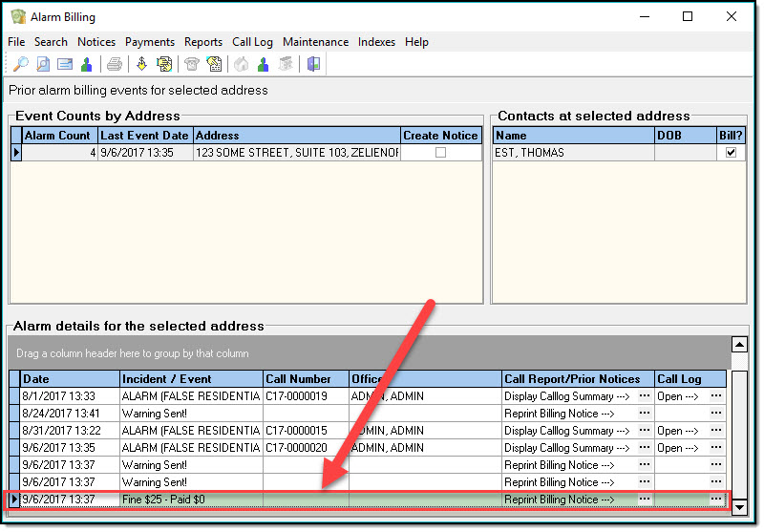Viewport: 764px width, 532px height.
Task: Click the envelope notice toolbar icon
Action: 65,64
